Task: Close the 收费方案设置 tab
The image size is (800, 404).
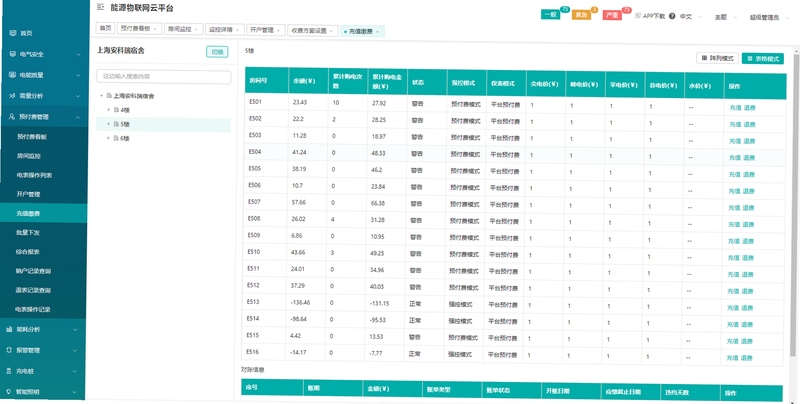Action: point(331,31)
